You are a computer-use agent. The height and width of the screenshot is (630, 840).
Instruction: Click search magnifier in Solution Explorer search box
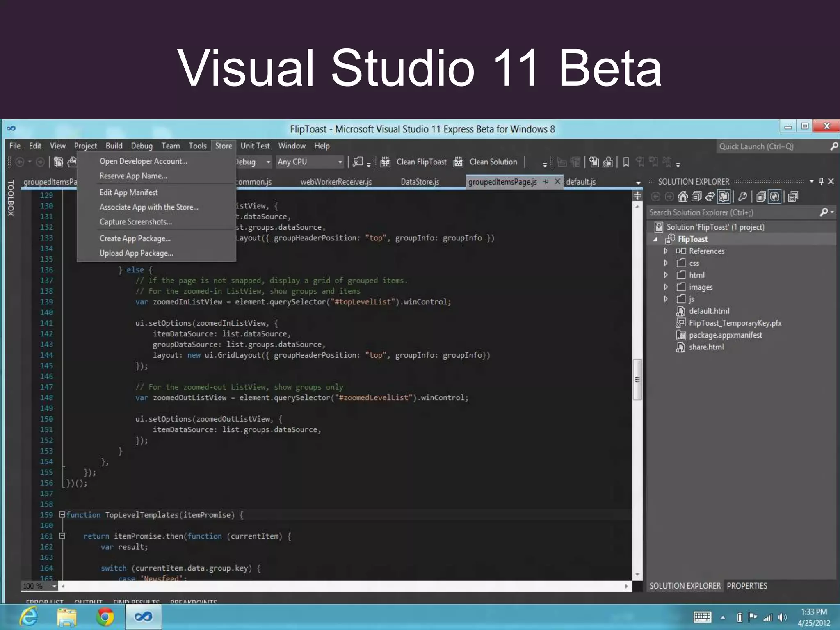coord(824,212)
